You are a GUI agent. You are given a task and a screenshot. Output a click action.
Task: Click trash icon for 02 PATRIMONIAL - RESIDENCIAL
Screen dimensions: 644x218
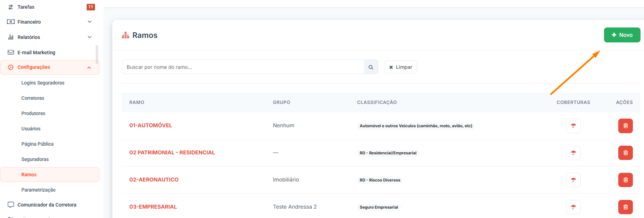point(625,153)
